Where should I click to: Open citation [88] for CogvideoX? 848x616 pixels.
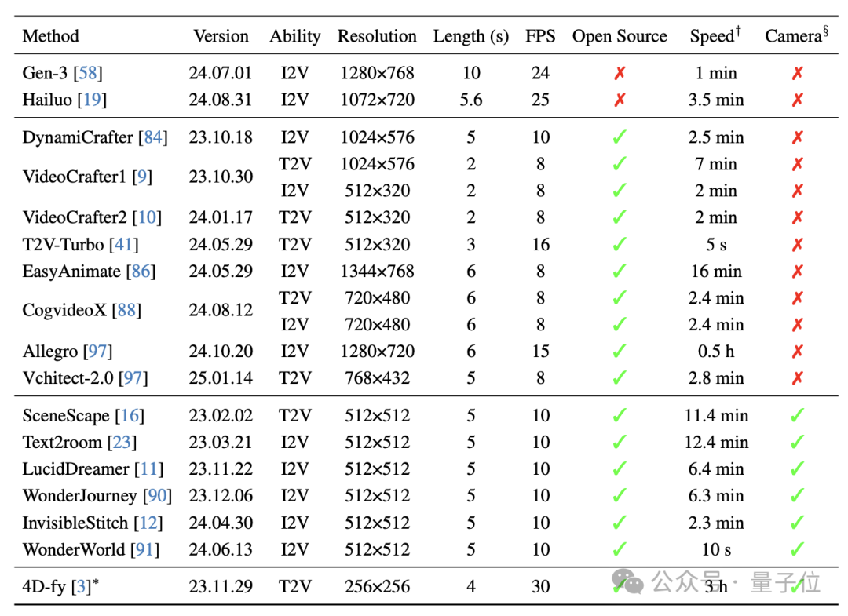[126, 310]
